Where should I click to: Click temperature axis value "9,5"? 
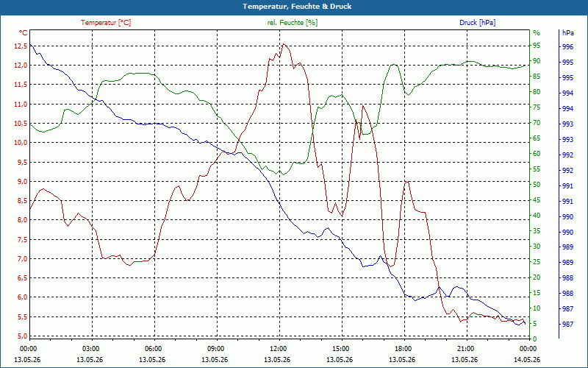tap(23, 162)
